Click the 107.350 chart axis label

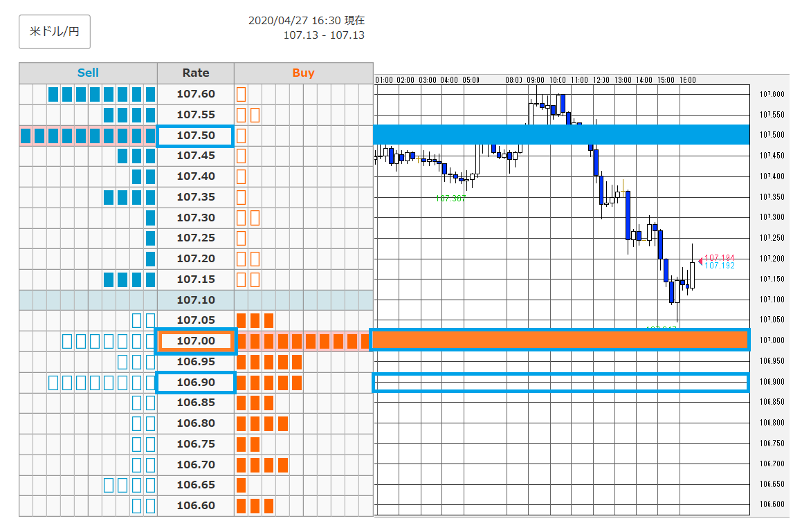[772, 197]
